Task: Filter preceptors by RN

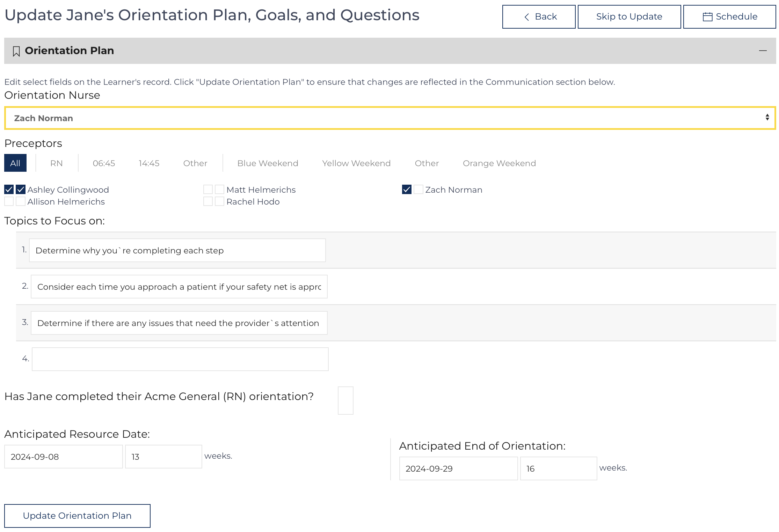Action: [x=57, y=163]
